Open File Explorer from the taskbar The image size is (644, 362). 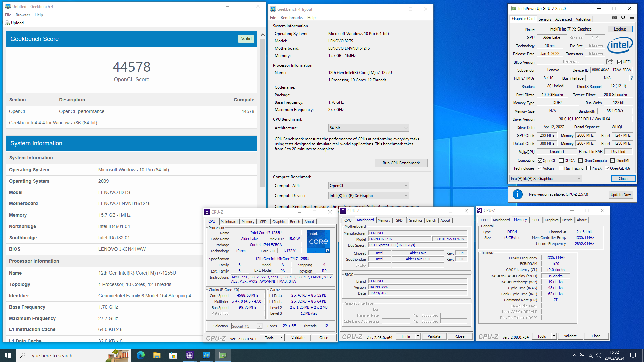[157, 355]
